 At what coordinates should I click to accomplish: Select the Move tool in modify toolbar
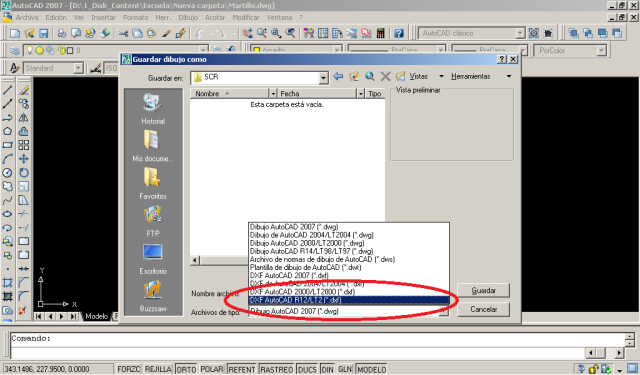click(24, 159)
